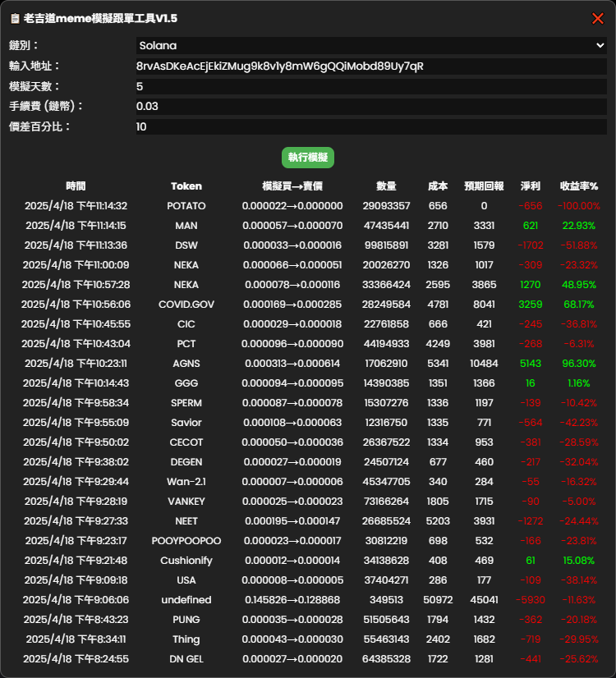Select the POTATO token cell
Screen dimensions: 616x678
186,206
